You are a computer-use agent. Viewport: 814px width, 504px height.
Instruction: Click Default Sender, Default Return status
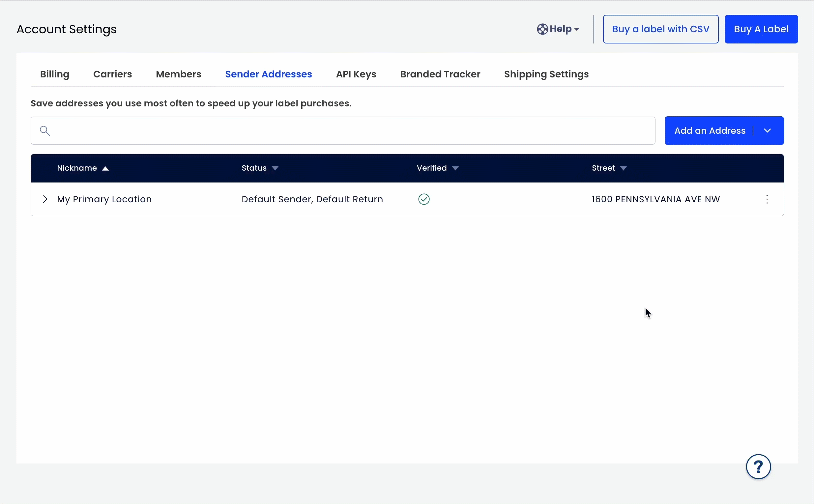point(312,199)
